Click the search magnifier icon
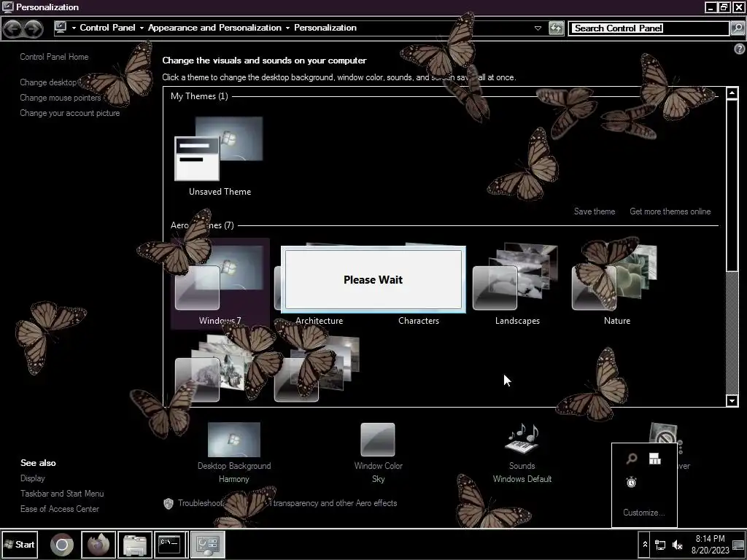 737,28
